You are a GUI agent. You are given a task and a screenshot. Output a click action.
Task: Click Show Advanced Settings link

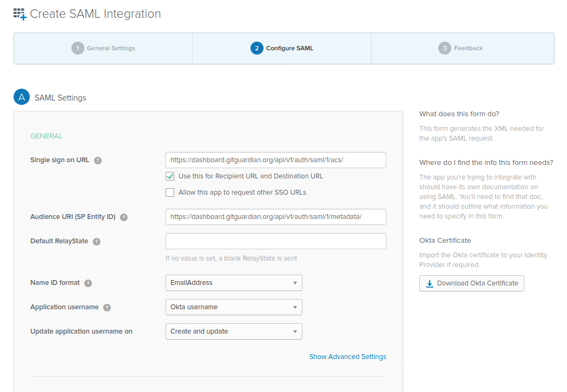pyautogui.click(x=347, y=357)
